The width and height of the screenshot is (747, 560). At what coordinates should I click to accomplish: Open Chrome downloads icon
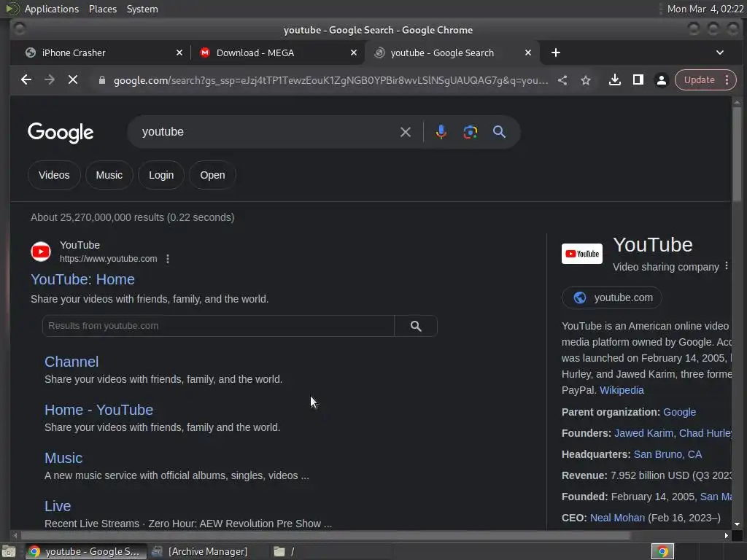pyautogui.click(x=614, y=80)
